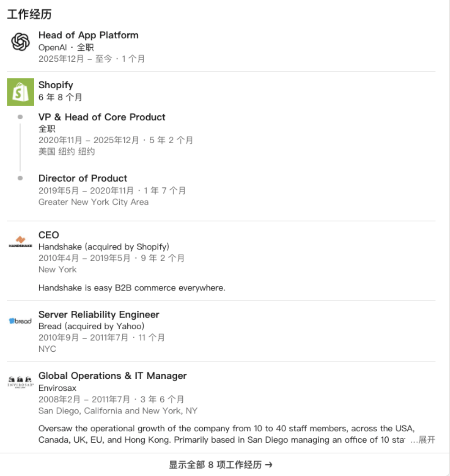Click the Envirosax company name text
Image resolution: width=450 pixels, height=476 pixels.
[57, 388]
